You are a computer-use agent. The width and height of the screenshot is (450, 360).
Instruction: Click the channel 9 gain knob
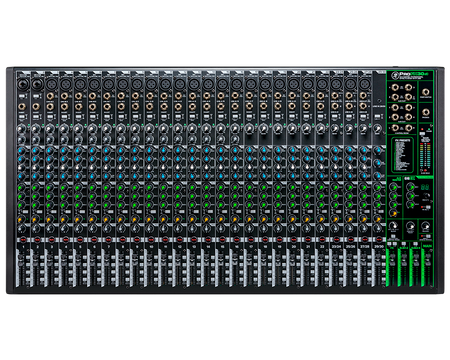135,129
